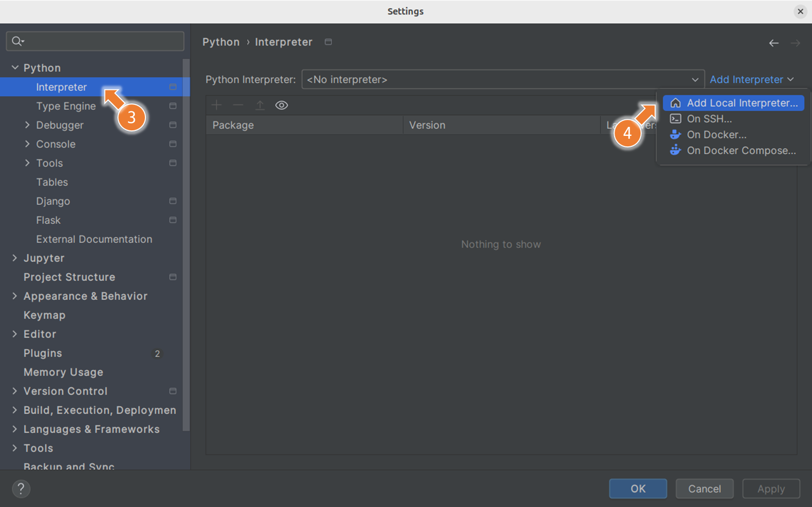Click the Python breadcrumb link
Image resolution: width=812 pixels, height=507 pixels.
pos(221,42)
